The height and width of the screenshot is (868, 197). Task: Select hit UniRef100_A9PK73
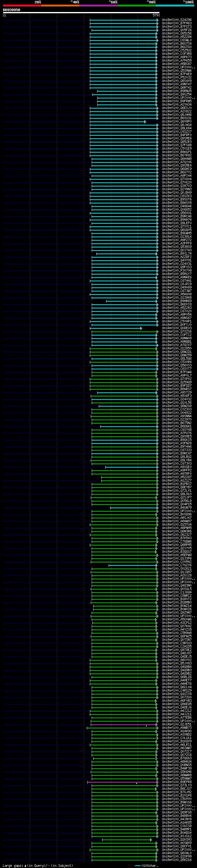176,57
